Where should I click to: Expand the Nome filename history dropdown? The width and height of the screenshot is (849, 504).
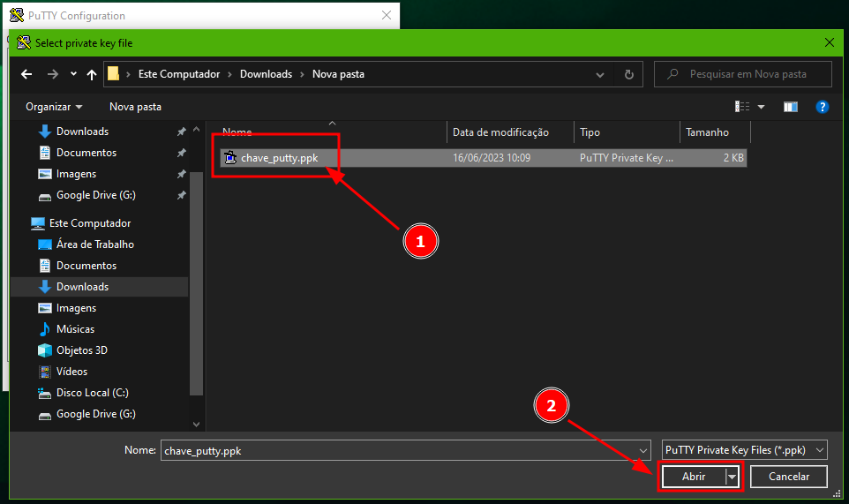coord(643,450)
